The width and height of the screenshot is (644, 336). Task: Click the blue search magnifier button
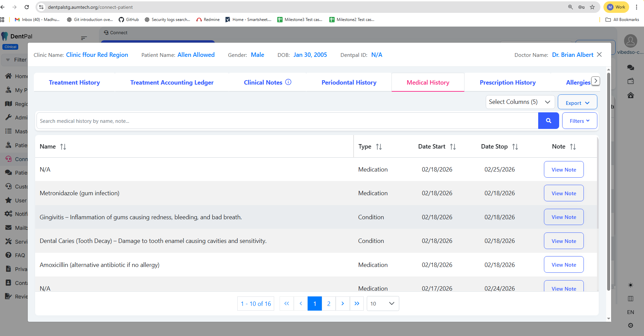pos(548,121)
